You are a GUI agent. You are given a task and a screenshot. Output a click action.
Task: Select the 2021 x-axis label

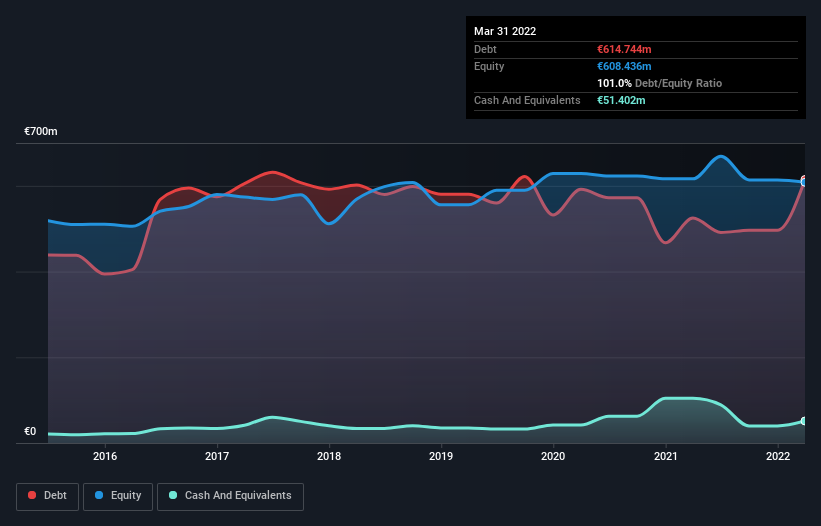[665, 456]
